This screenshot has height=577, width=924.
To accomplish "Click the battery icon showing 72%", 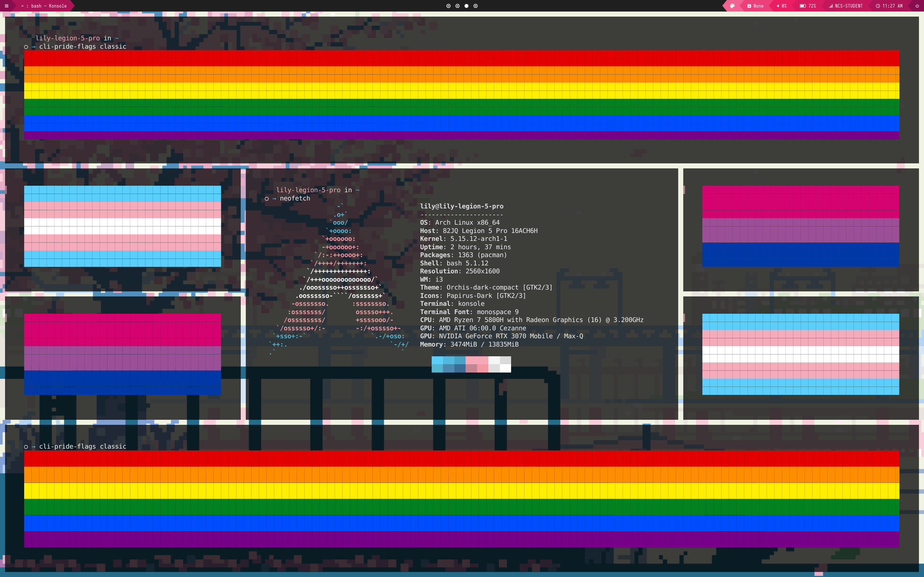I will tap(803, 6).
